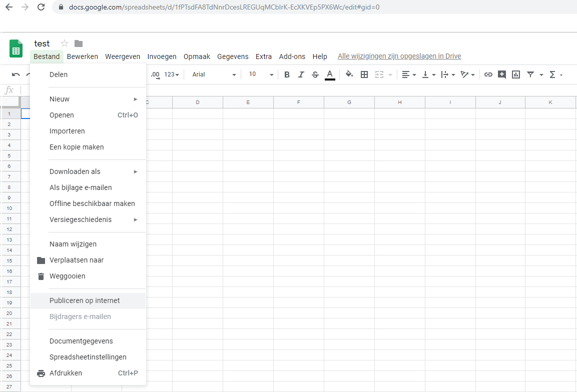Screen dimensions: 577x392
Task: Select Publiceren op internet
Action: 84,300
